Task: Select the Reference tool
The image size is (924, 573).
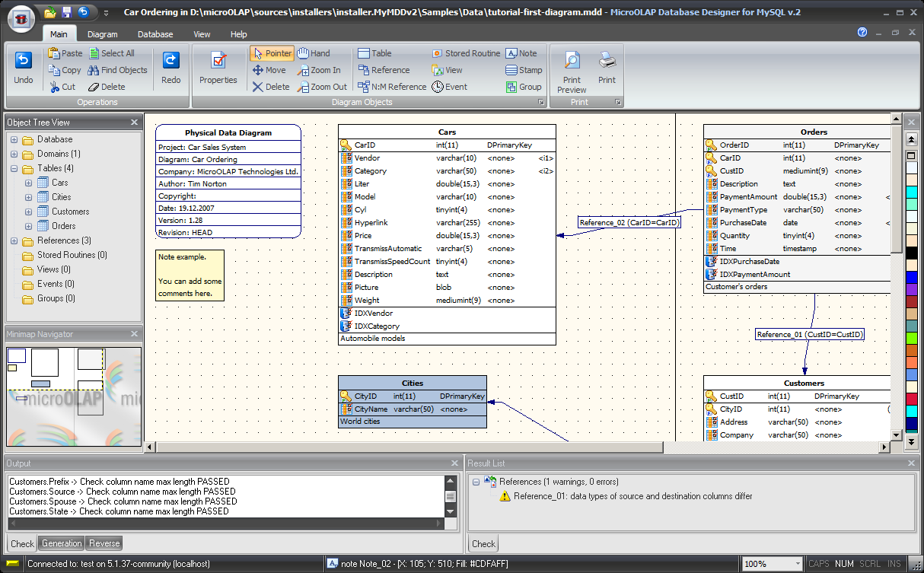Action: 384,70
